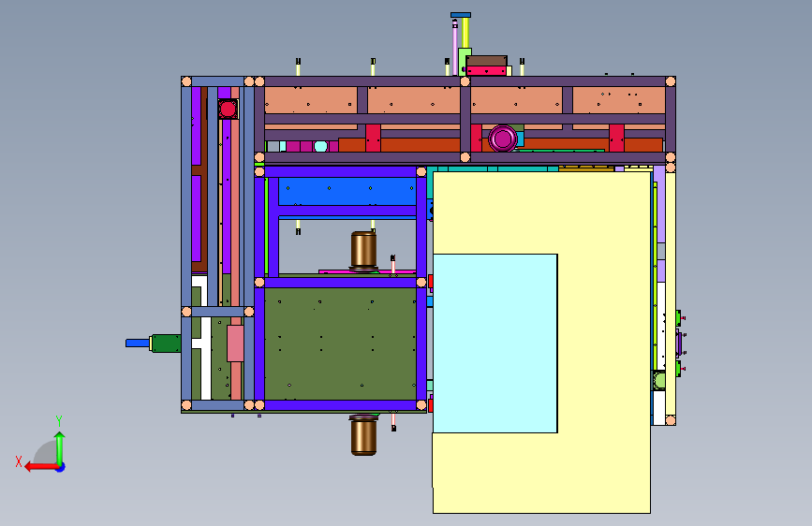
Task: Select the small light cyan circle in top row
Action: pyautogui.click(x=320, y=146)
